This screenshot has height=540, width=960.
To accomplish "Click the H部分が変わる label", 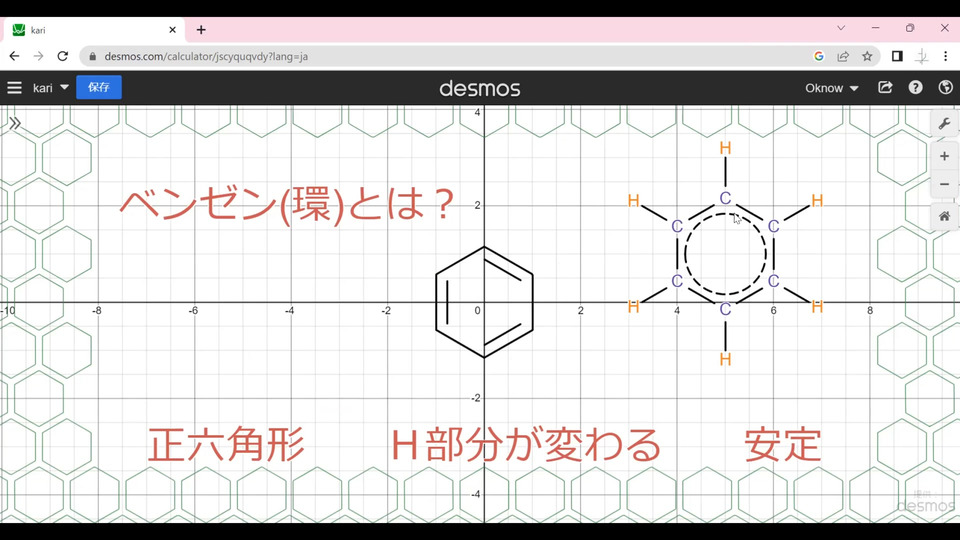I will click(x=526, y=444).
